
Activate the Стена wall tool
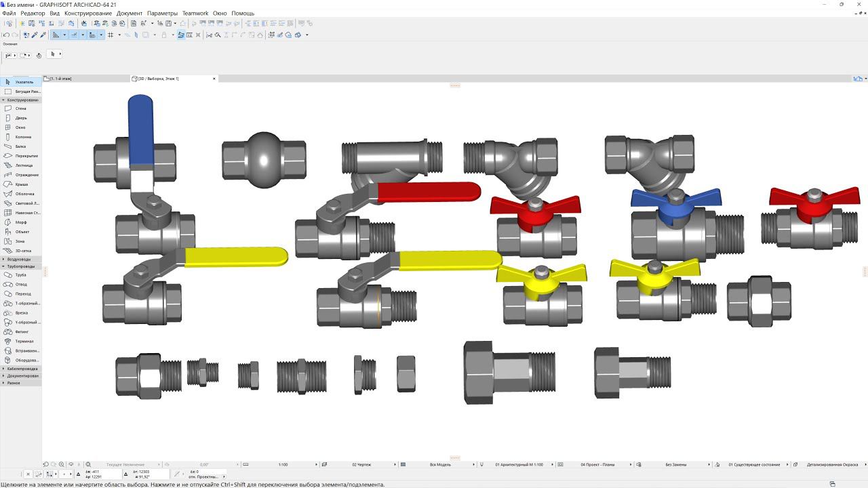[20, 108]
